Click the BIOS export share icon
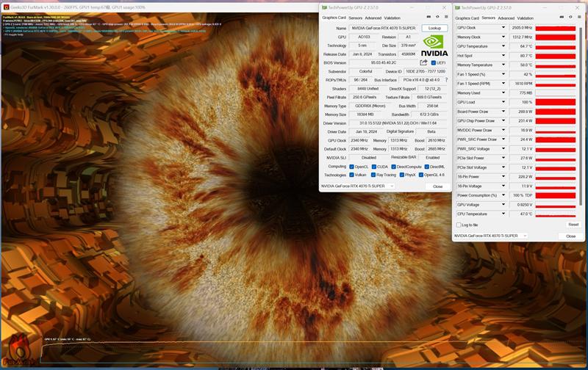The width and height of the screenshot is (588, 370). pyautogui.click(x=423, y=62)
